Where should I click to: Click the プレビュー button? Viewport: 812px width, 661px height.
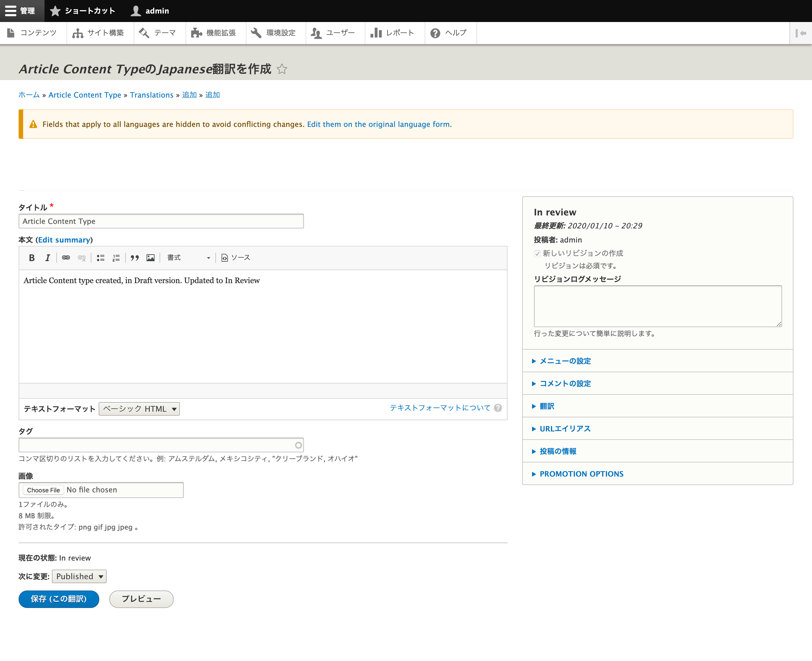pyautogui.click(x=141, y=599)
